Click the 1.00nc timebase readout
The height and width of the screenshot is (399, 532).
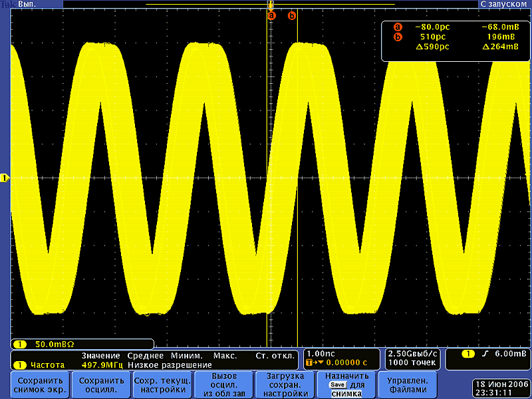(319, 354)
